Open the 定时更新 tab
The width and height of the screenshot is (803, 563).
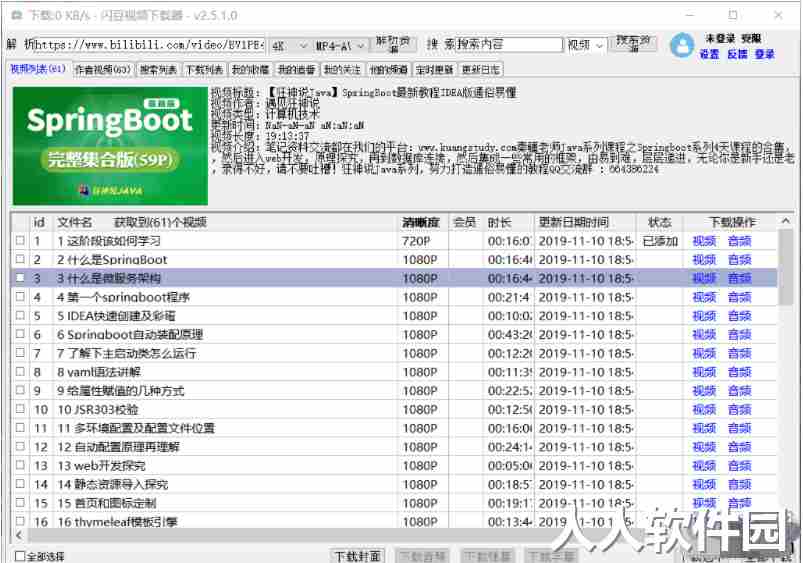pyautogui.click(x=434, y=69)
